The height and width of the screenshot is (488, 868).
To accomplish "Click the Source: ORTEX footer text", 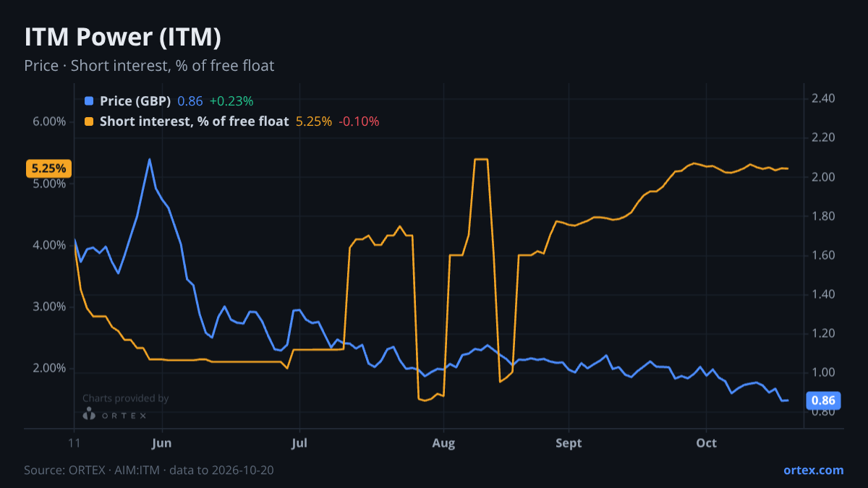I will click(x=148, y=470).
